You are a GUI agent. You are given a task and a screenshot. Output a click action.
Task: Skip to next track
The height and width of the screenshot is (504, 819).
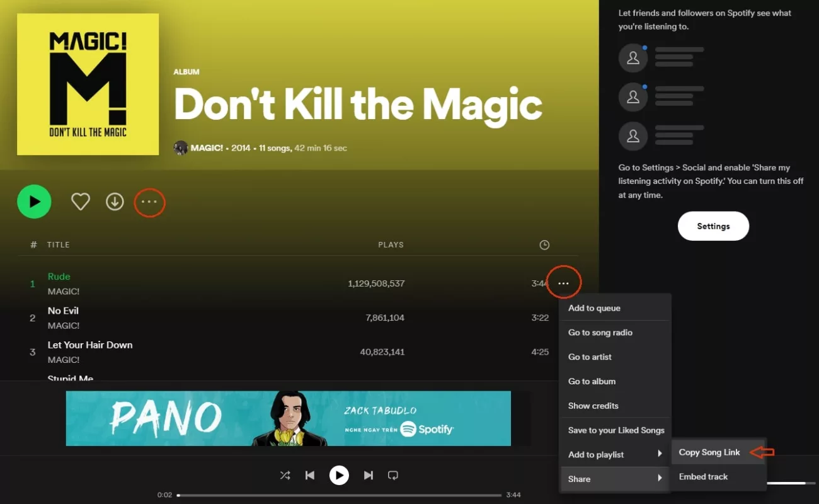369,475
